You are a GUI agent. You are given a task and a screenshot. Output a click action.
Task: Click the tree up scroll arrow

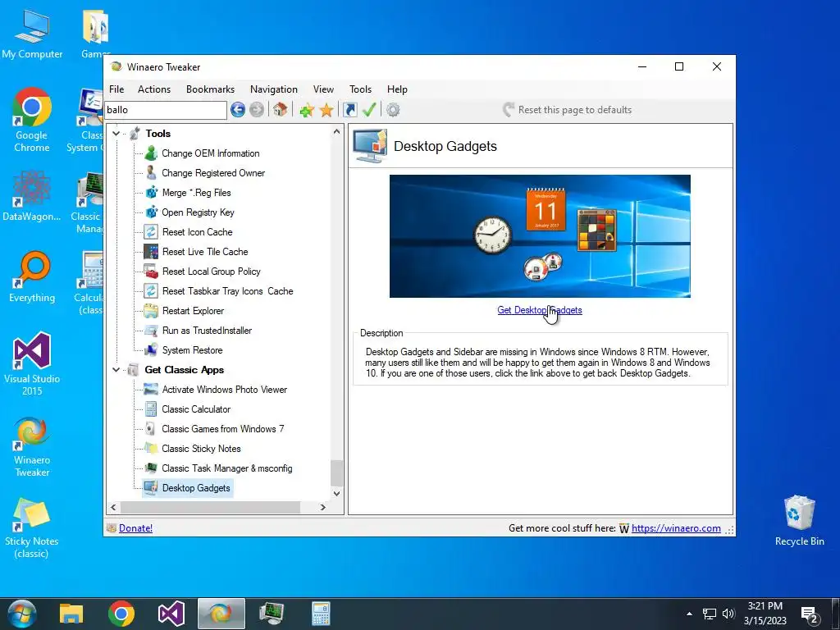pos(336,132)
